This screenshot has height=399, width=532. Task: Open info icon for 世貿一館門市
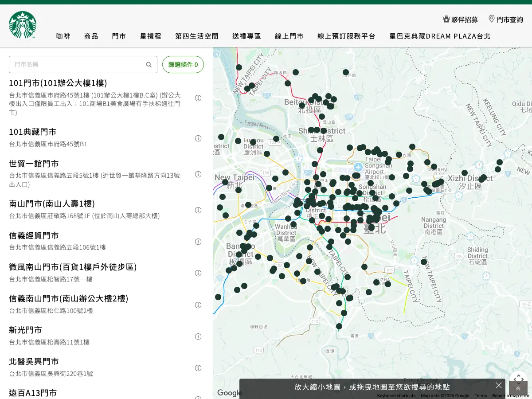click(x=198, y=174)
